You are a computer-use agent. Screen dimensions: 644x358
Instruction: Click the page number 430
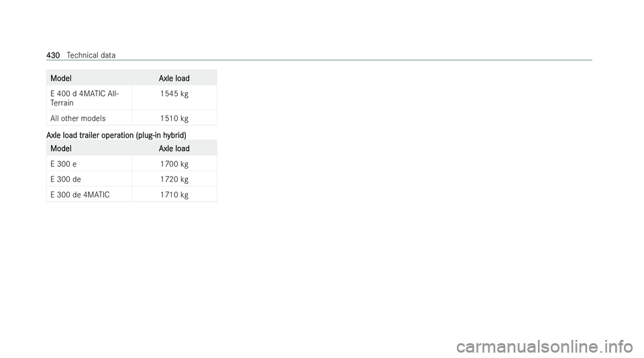pos(53,55)
